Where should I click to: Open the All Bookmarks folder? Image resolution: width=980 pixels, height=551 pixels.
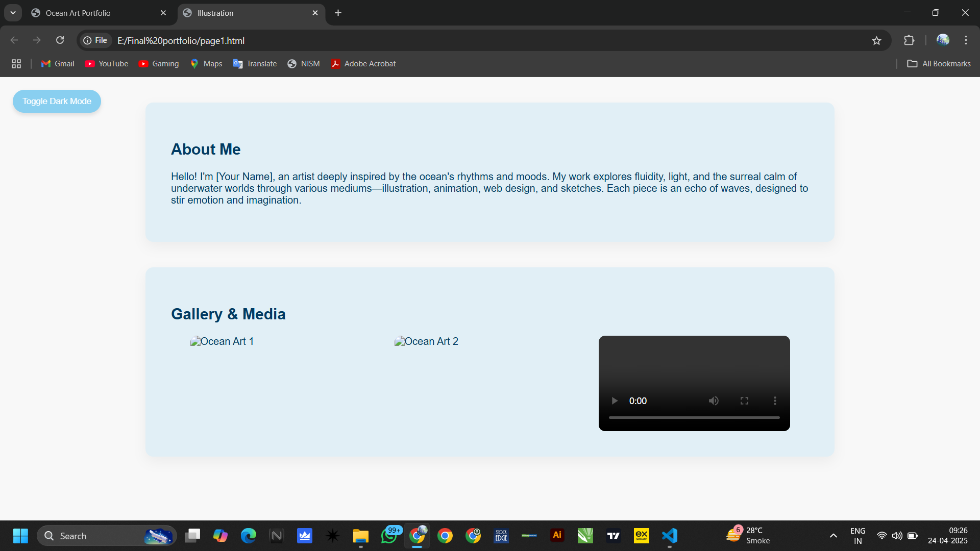click(939, 64)
